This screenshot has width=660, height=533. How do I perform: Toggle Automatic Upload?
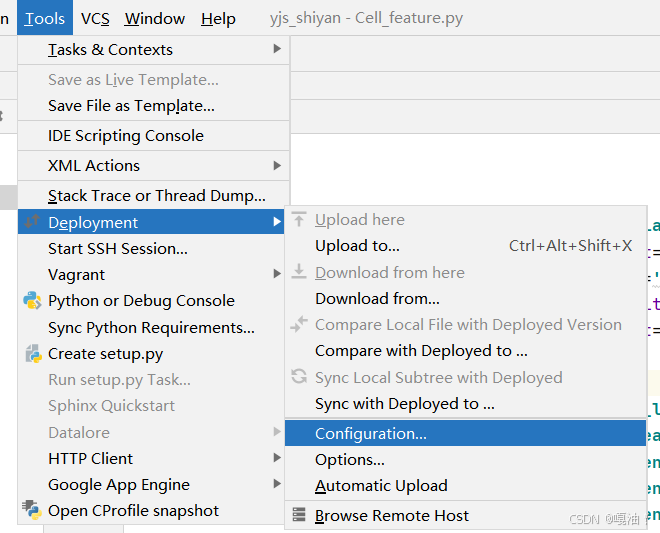point(466,485)
